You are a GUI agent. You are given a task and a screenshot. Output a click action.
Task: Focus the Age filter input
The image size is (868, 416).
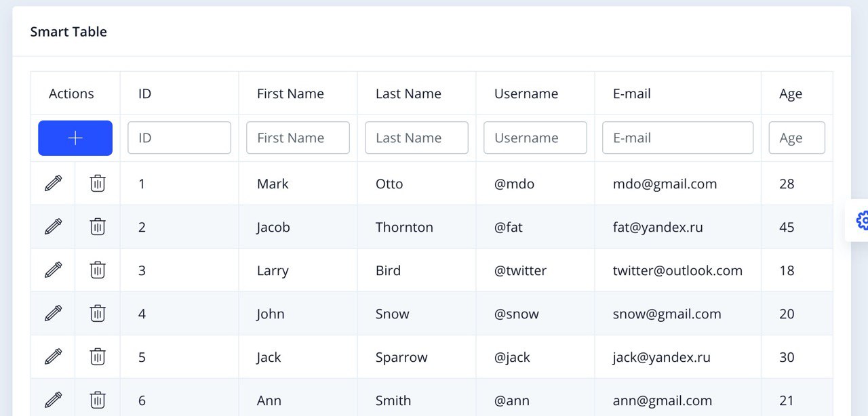(x=797, y=138)
